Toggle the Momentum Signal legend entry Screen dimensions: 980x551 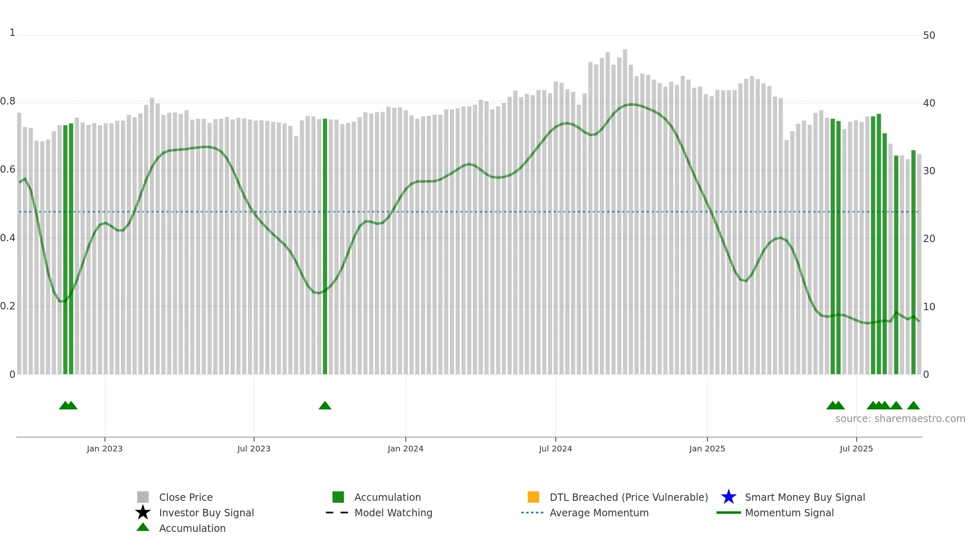789,513
